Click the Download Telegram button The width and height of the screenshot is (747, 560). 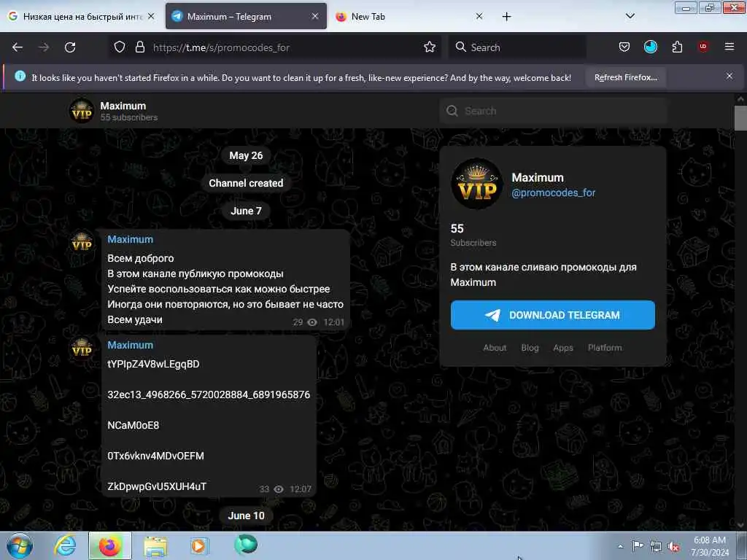point(553,315)
